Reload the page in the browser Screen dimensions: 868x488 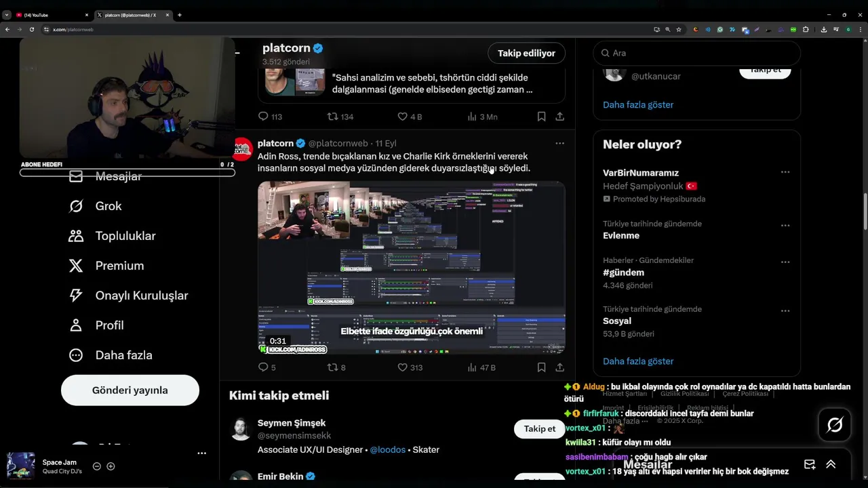point(31,30)
